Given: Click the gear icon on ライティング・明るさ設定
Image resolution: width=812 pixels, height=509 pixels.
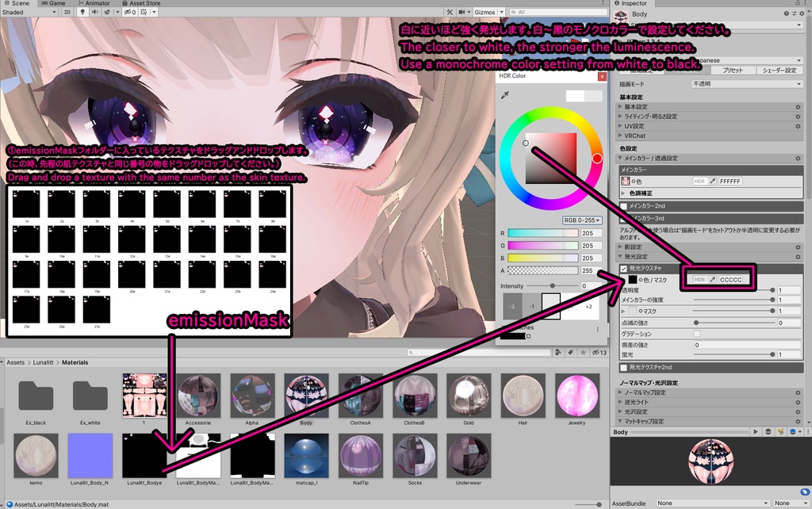Looking at the screenshot, I should [x=799, y=117].
